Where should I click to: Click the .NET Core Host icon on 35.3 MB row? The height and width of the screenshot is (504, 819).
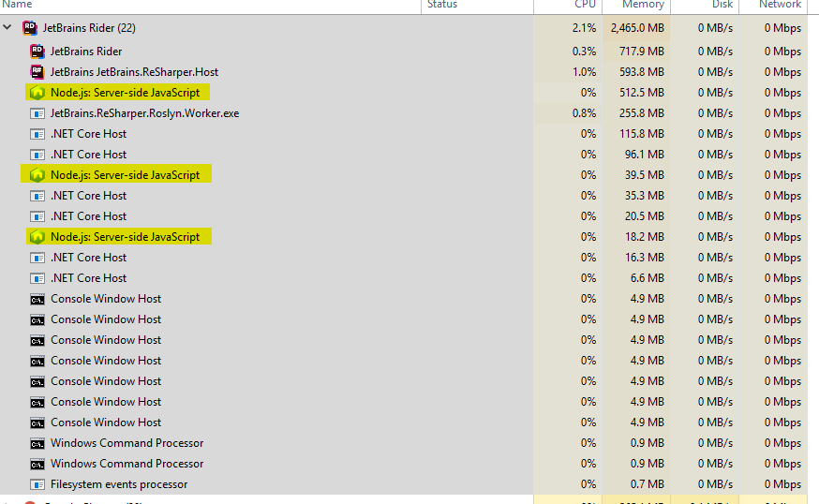[x=37, y=196]
